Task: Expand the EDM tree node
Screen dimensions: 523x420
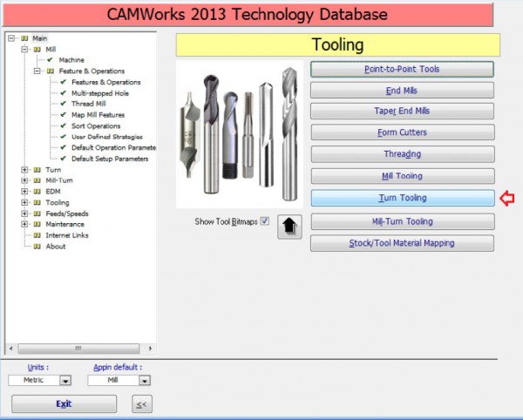Action: point(24,192)
